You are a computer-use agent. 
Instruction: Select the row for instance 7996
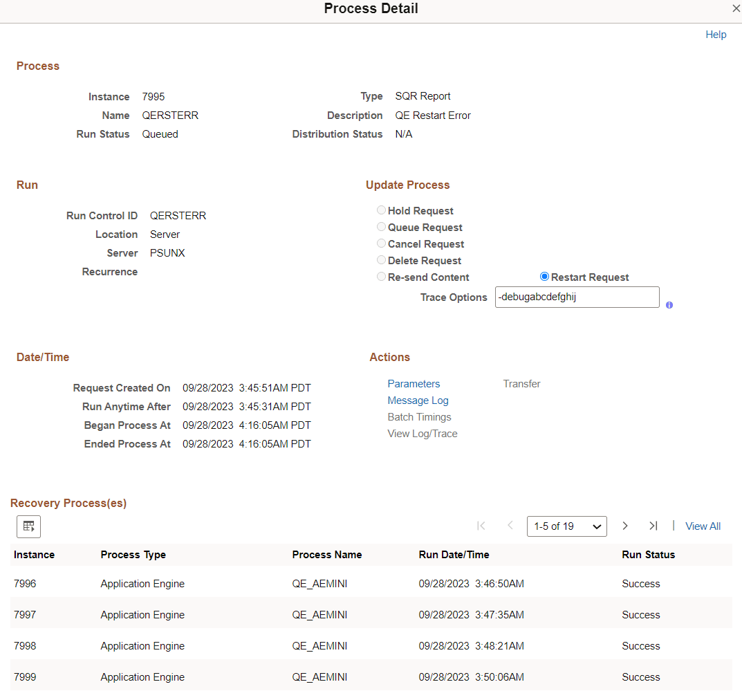(25, 583)
